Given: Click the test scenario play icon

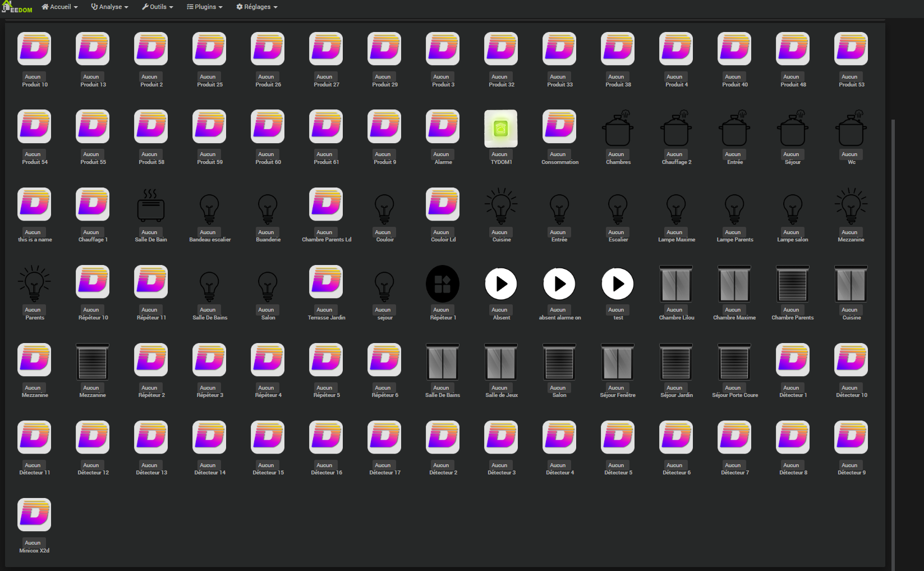Looking at the screenshot, I should (618, 284).
